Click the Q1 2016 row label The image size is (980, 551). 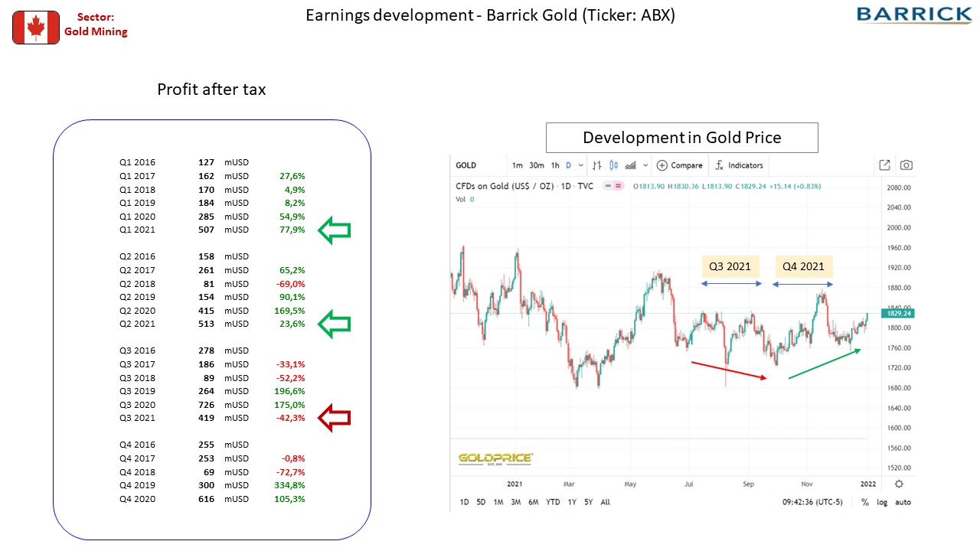coord(137,162)
